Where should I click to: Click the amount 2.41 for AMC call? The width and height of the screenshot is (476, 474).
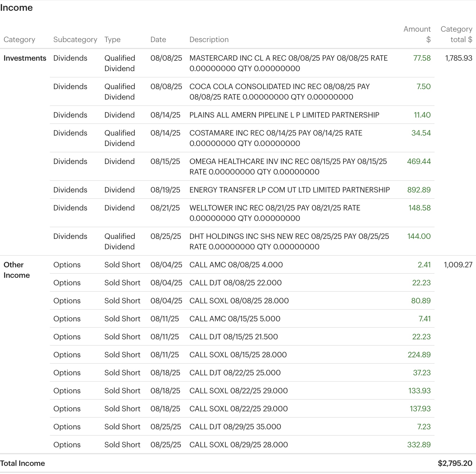424,265
